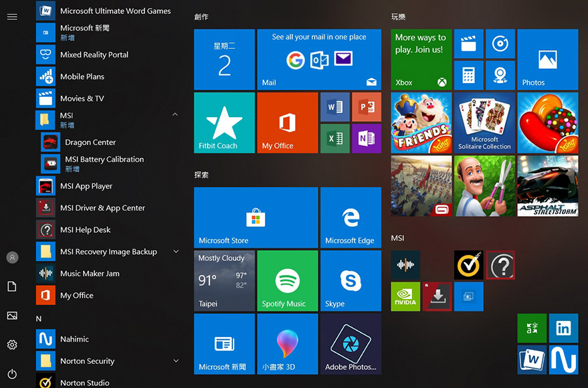Launch the Adobe Photoshop Express tile
The width and height of the screenshot is (588, 388).
pyautogui.click(x=351, y=344)
